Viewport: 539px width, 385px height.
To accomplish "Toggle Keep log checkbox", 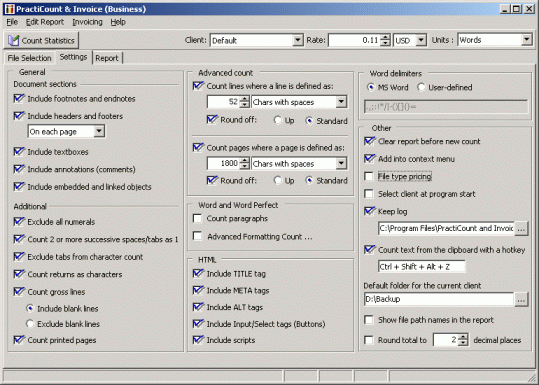I will [x=369, y=211].
